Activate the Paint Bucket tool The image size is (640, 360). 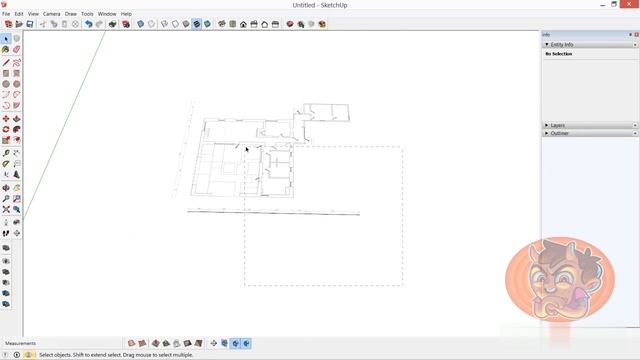[x=6, y=49]
